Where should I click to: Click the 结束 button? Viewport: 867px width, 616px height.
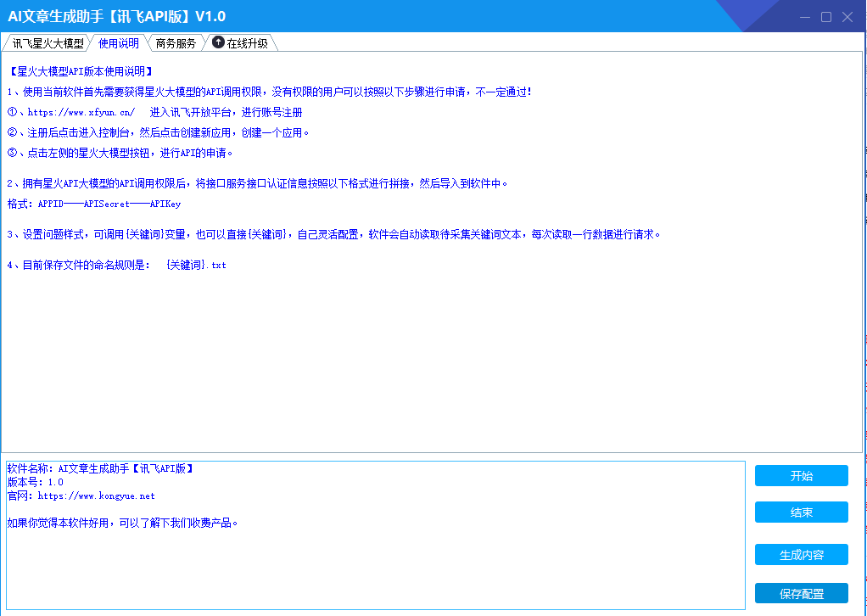(801, 512)
